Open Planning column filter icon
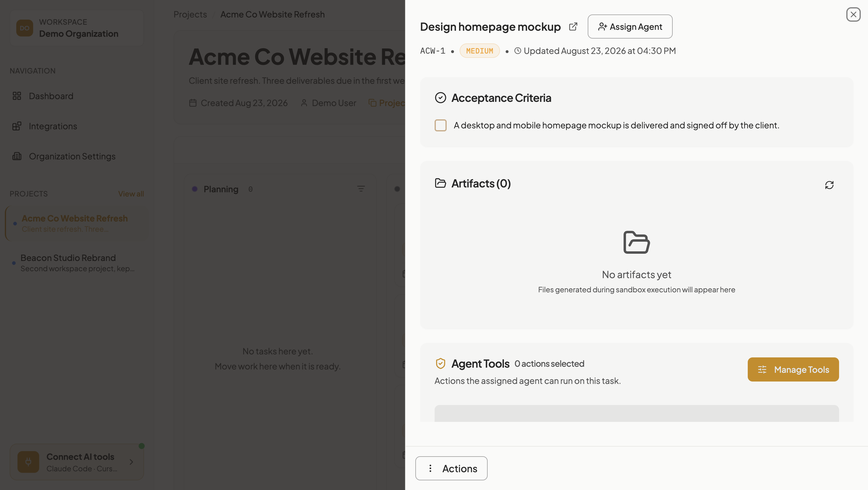The width and height of the screenshot is (868, 490). coord(361,189)
